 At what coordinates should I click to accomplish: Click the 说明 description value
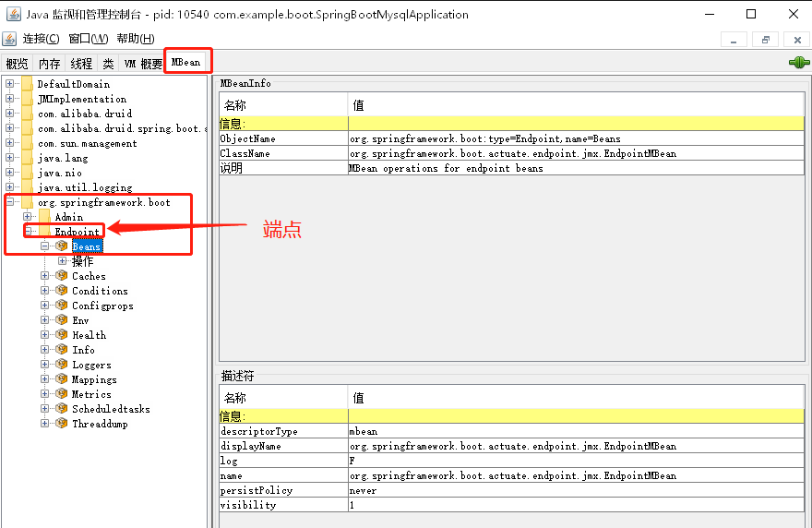(x=576, y=168)
